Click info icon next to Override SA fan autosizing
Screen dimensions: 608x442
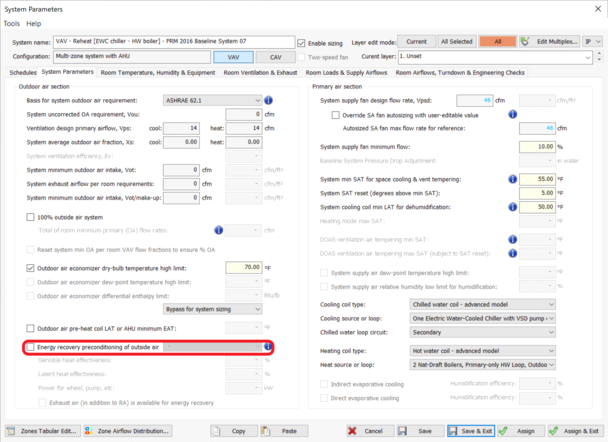pos(513,114)
